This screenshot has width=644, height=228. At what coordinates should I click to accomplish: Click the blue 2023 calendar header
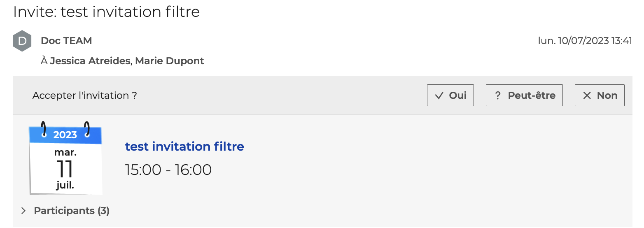tap(65, 135)
